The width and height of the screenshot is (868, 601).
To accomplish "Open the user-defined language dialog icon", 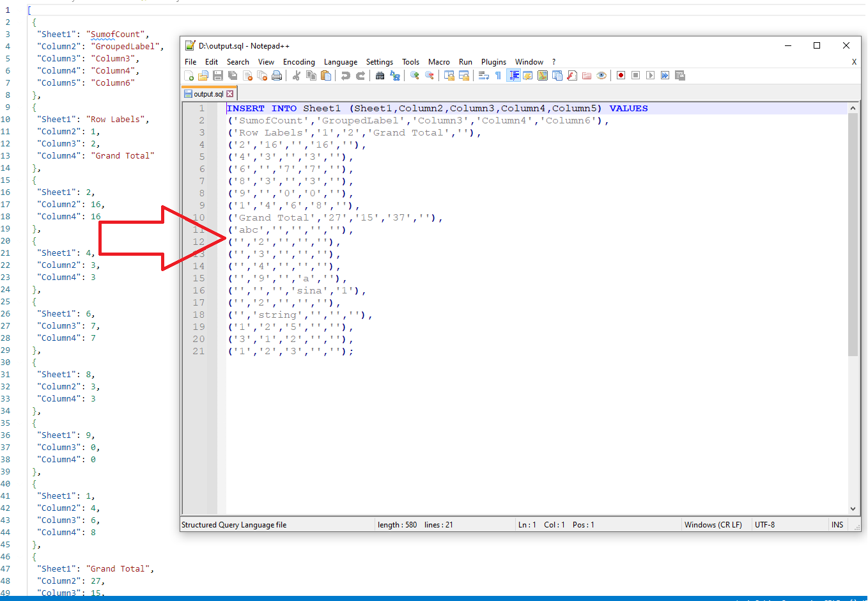I will [x=528, y=75].
